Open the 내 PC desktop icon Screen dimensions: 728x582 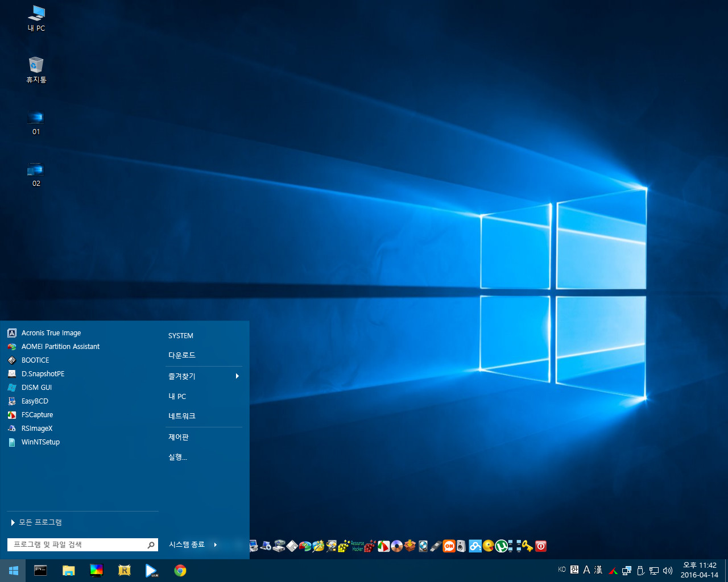tap(36, 18)
